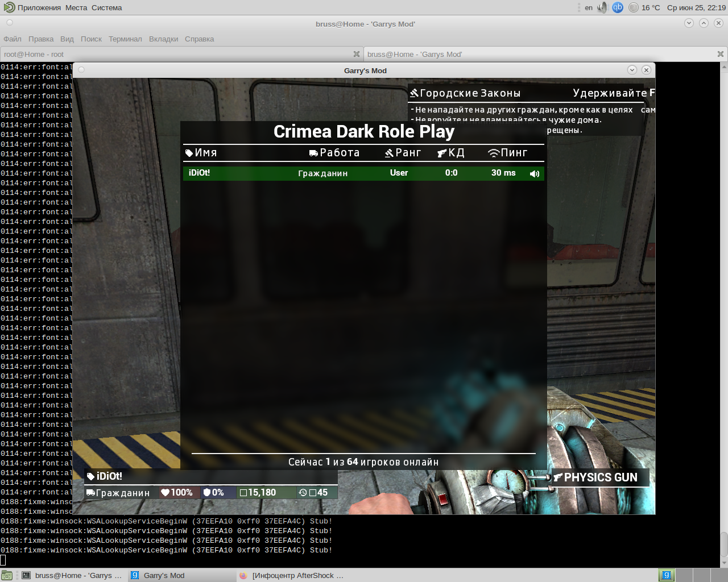728x582 pixels.
Task: Click the Городские Законы gavel icon
Action: [x=415, y=93]
